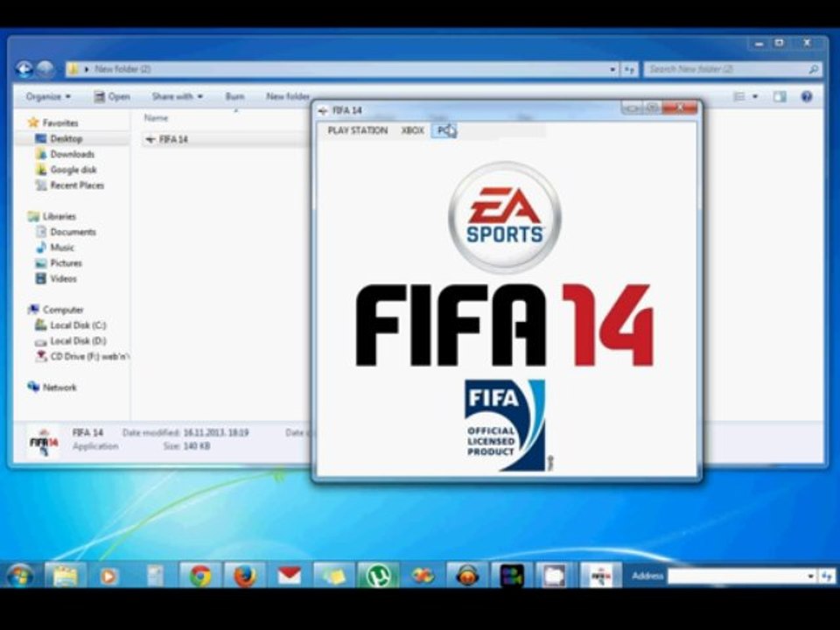Click FIFA 14 title bar icon
Viewport: 840px width, 630px height.
[x=323, y=111]
